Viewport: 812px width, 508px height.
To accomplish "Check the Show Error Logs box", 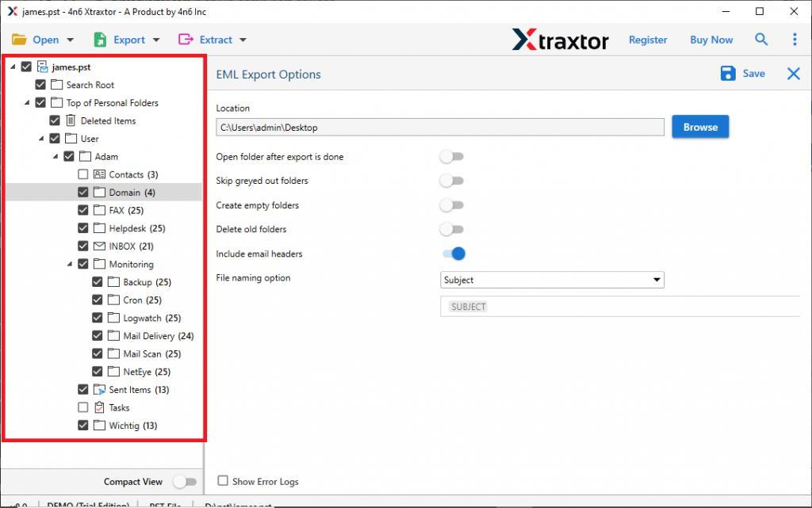I will tap(222, 481).
